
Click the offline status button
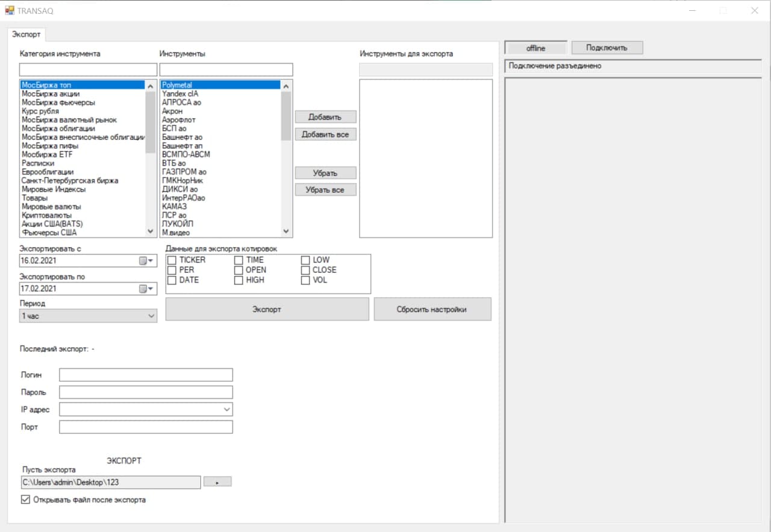[x=535, y=48]
